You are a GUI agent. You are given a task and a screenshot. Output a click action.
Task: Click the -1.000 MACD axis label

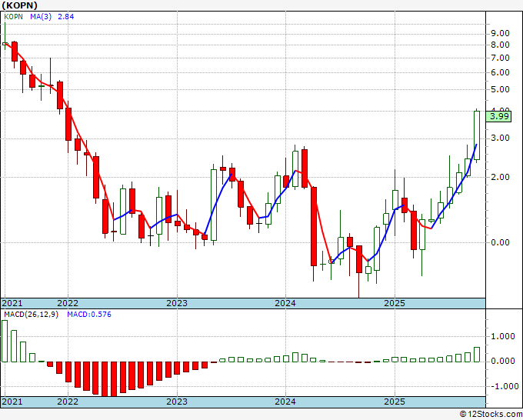click(503, 386)
